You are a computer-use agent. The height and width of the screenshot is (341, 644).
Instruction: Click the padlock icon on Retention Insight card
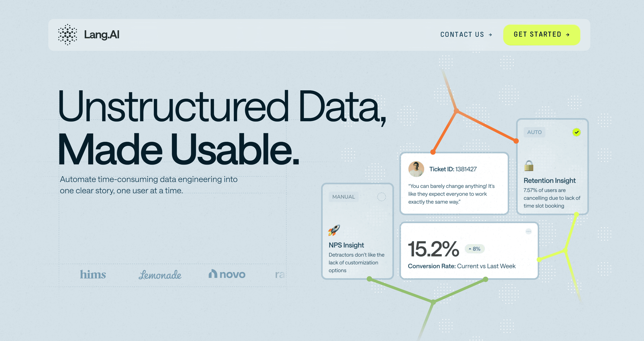(529, 166)
